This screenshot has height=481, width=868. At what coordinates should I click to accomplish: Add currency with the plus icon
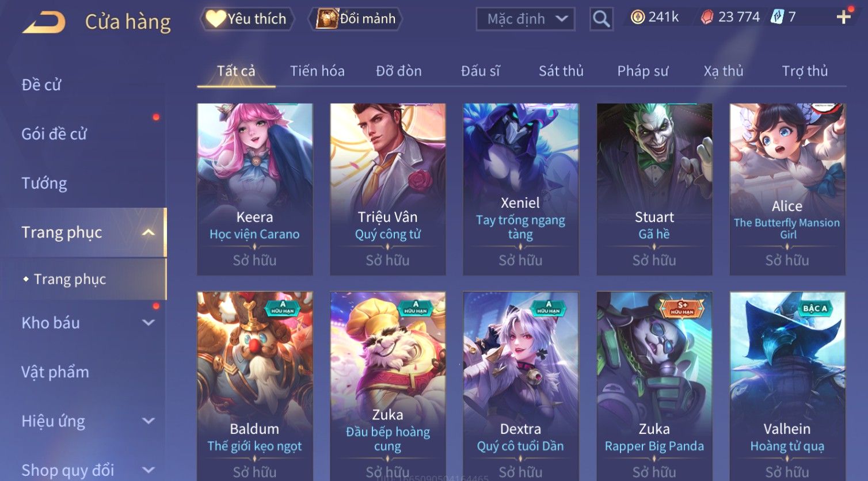[843, 17]
